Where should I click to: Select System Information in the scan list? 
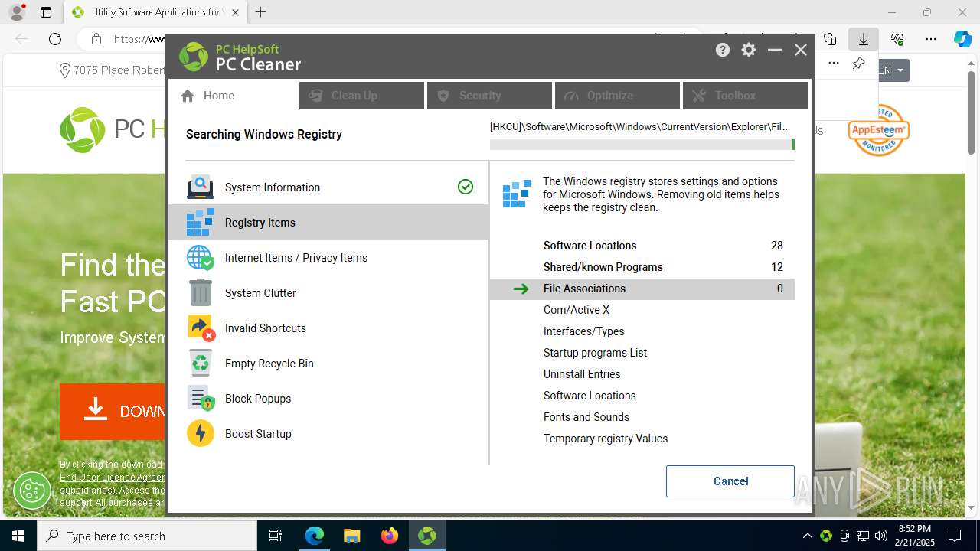(328, 187)
